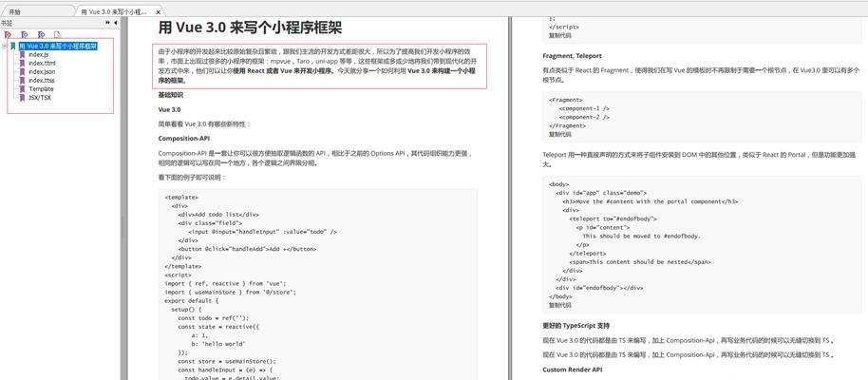Collapse bookmarks panel with the left triangle arrow
The height and width of the screenshot is (380, 868).
click(115, 23)
